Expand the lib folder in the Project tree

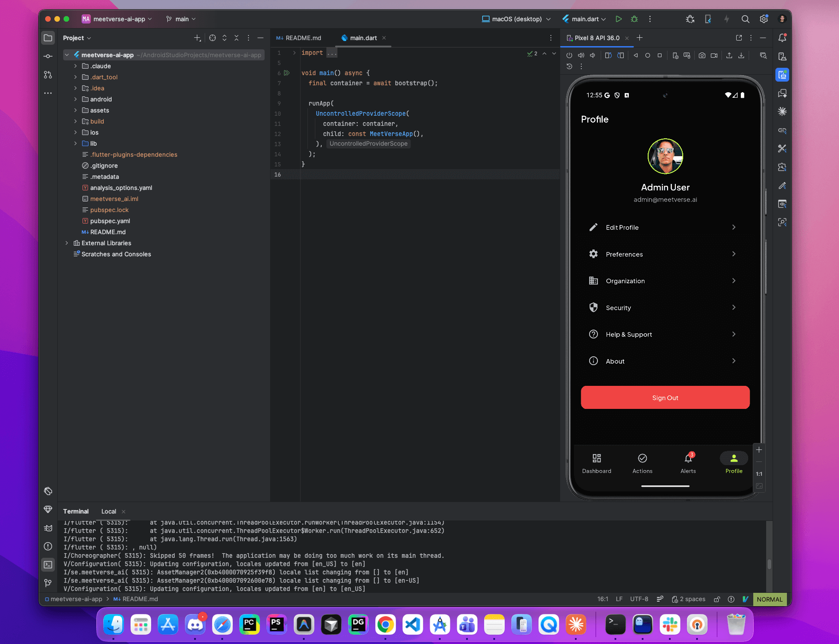coord(75,143)
